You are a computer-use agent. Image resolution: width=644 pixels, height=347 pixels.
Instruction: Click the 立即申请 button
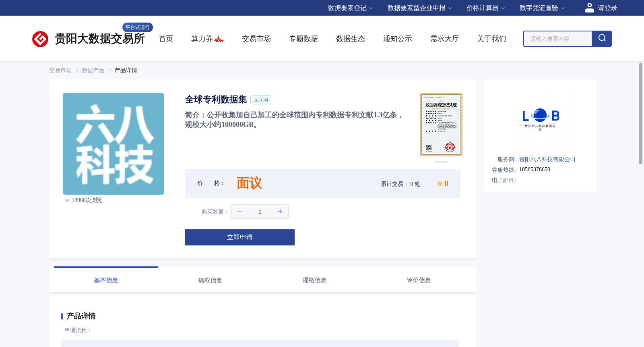(x=240, y=237)
